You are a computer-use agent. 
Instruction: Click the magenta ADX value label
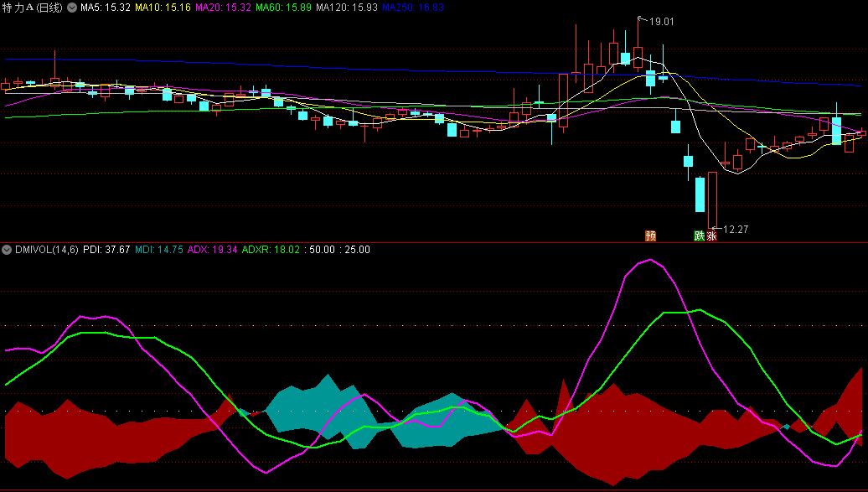click(x=213, y=250)
